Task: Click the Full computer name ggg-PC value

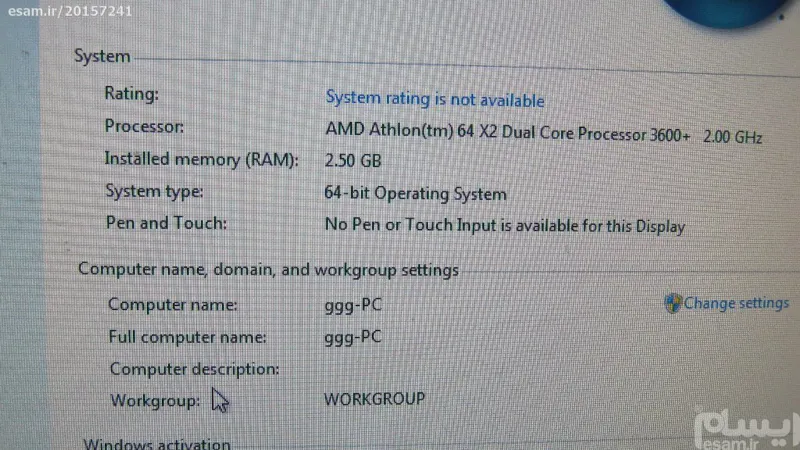Action: click(353, 337)
